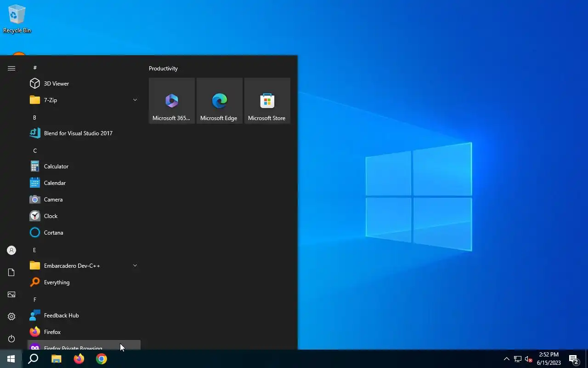Launch Cortana from the app list

pyautogui.click(x=84, y=233)
